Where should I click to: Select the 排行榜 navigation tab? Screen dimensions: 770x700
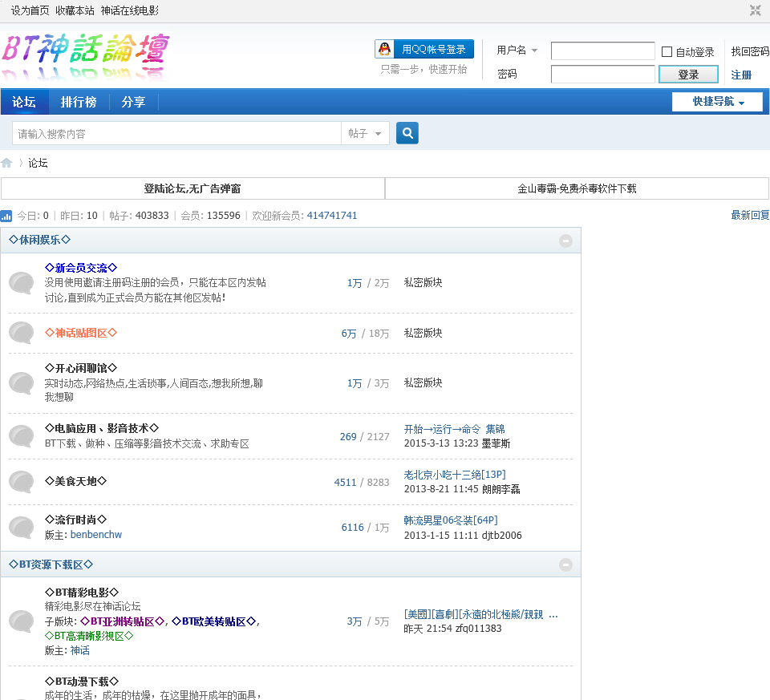pos(79,102)
